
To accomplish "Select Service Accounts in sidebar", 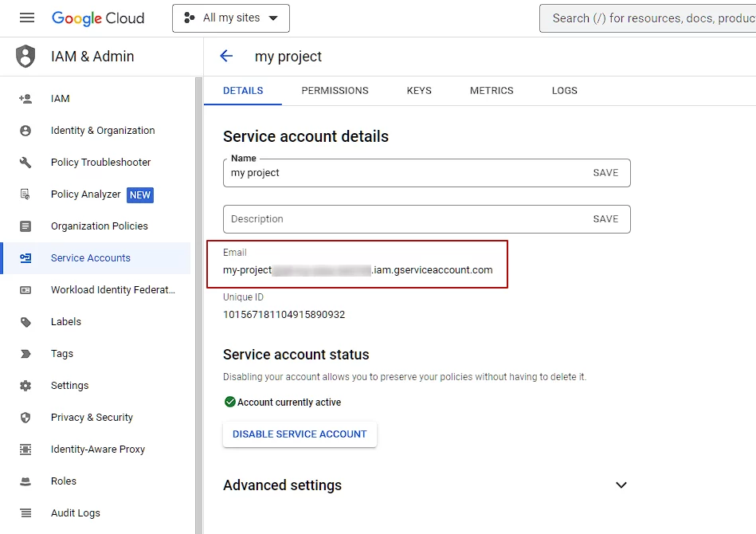I will click(x=96, y=257).
